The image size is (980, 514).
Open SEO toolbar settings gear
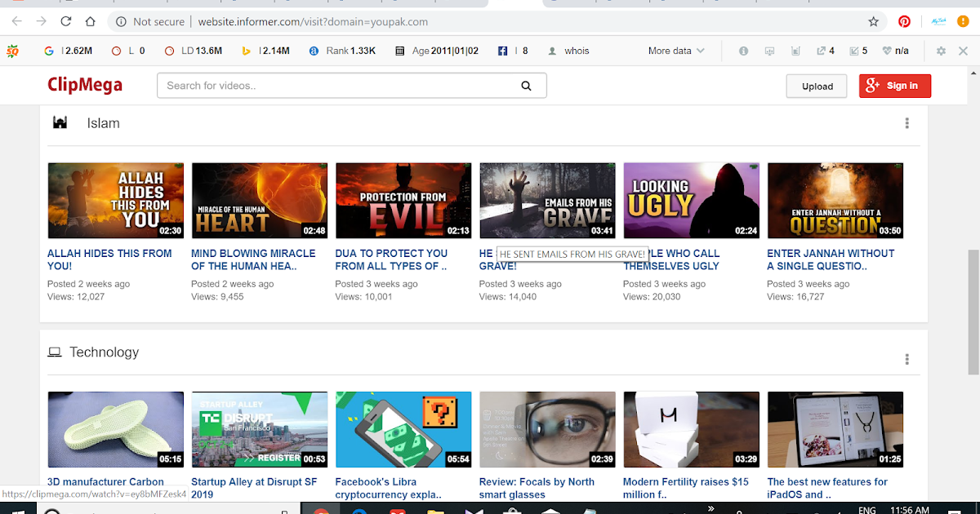pyautogui.click(x=941, y=51)
